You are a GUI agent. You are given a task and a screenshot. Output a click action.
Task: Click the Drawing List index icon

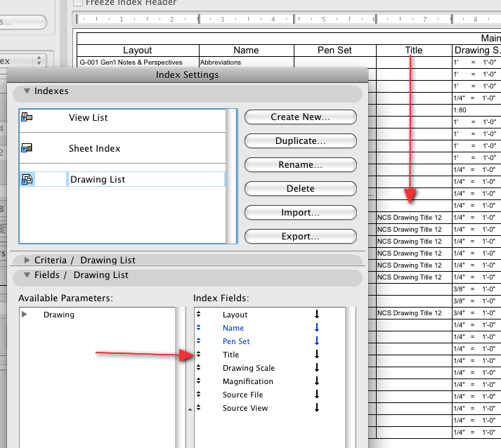(x=27, y=179)
